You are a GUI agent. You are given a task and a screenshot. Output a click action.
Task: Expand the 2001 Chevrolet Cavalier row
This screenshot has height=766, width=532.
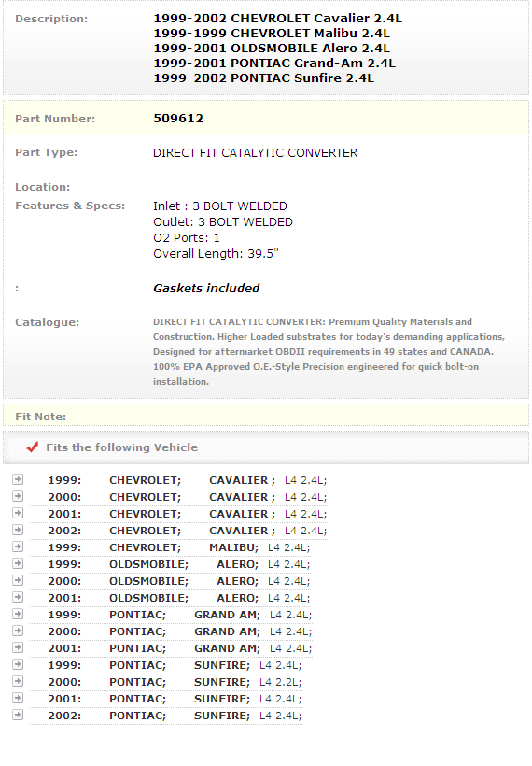(18, 513)
